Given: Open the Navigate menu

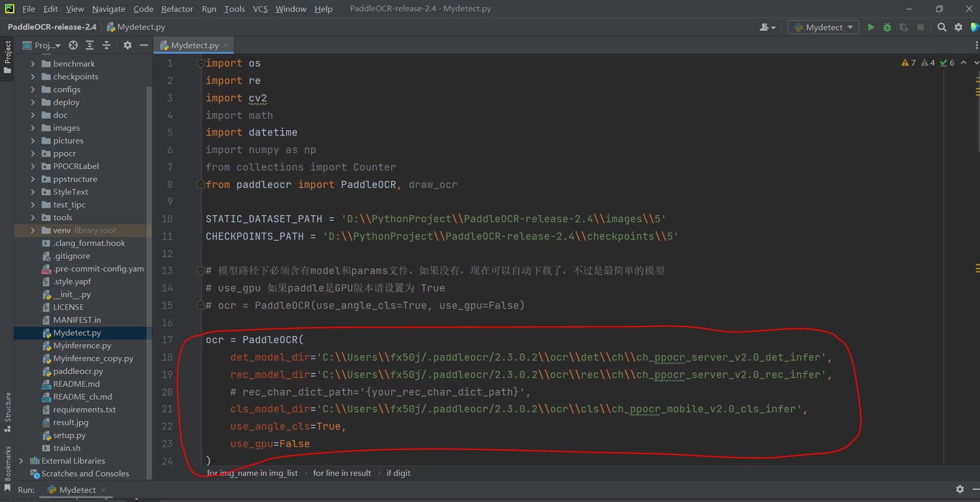Looking at the screenshot, I should pyautogui.click(x=109, y=9).
